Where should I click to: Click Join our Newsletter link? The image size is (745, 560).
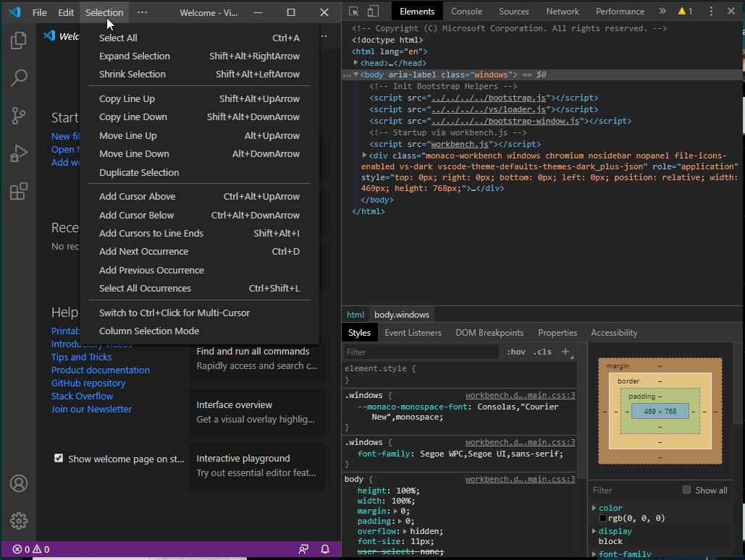click(91, 409)
